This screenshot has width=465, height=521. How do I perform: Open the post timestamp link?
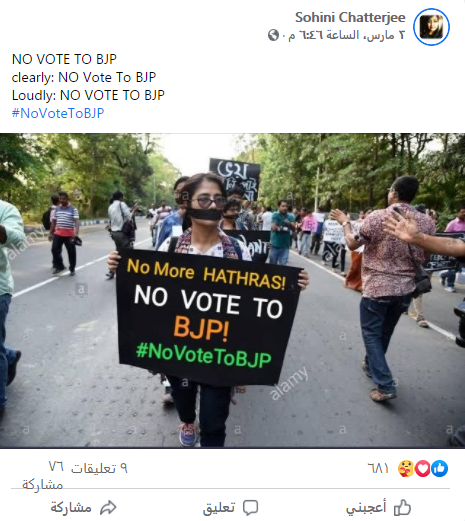pyautogui.click(x=347, y=35)
